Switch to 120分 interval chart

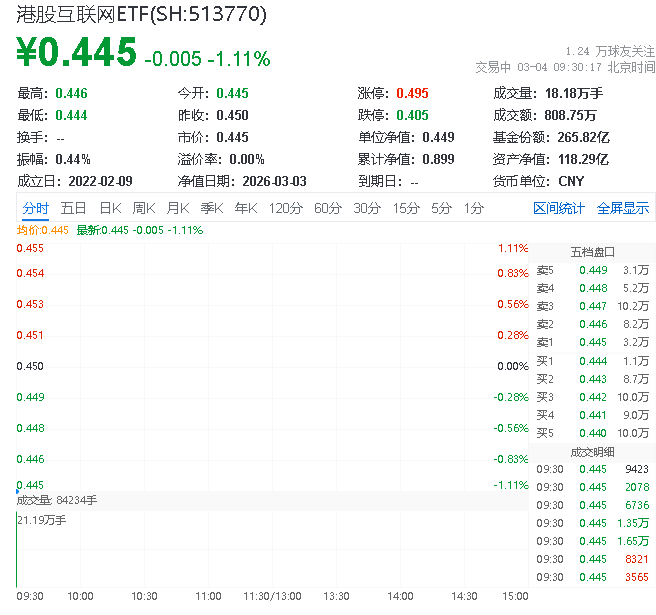[x=285, y=208]
